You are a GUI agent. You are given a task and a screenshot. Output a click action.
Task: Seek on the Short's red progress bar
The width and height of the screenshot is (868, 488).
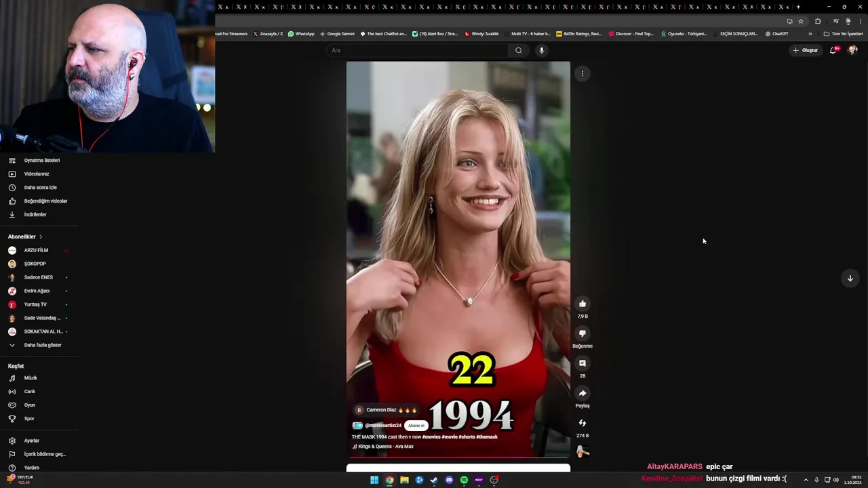(x=458, y=457)
